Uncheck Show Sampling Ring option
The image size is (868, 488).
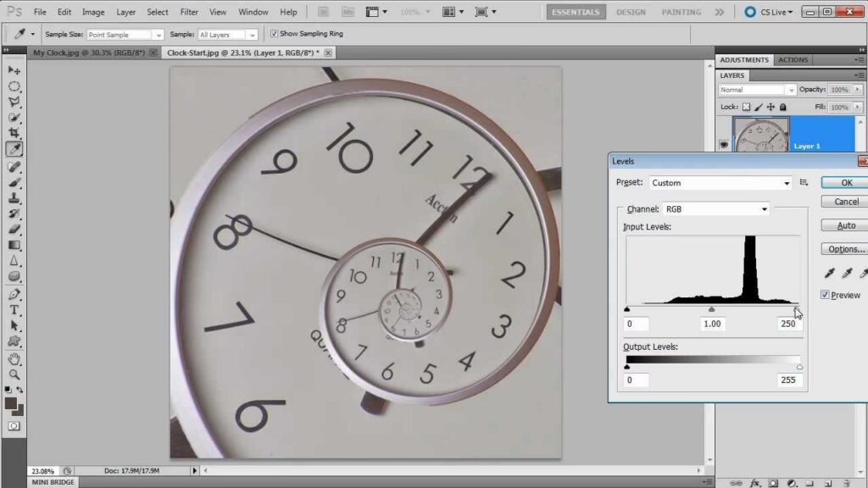[x=274, y=34]
